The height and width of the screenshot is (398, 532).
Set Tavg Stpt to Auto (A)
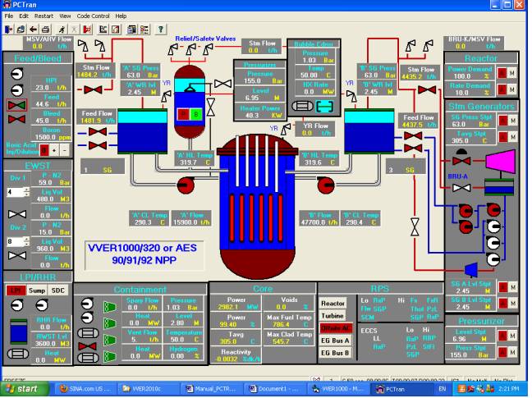click(502, 136)
